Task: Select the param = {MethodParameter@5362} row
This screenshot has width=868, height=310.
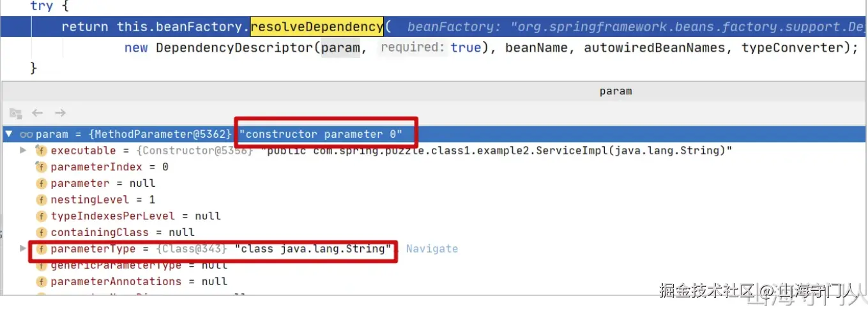Action: click(x=434, y=134)
